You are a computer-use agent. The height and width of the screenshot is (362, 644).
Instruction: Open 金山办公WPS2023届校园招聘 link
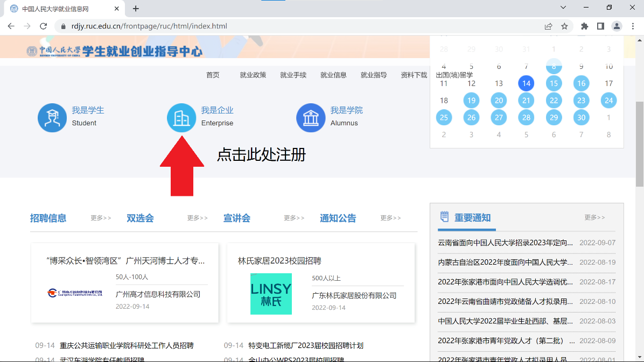coord(296,359)
